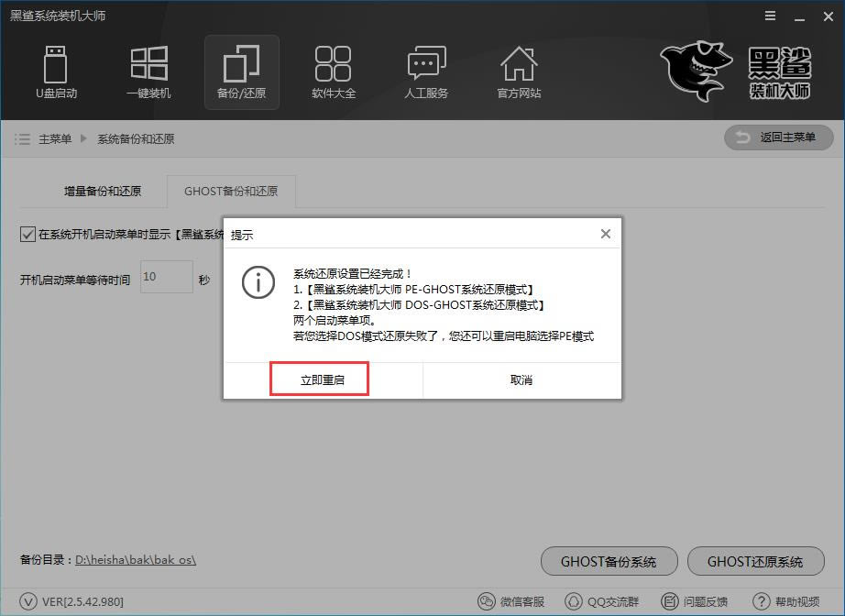Click the 开机启动菜单等待时间 label

(75, 280)
